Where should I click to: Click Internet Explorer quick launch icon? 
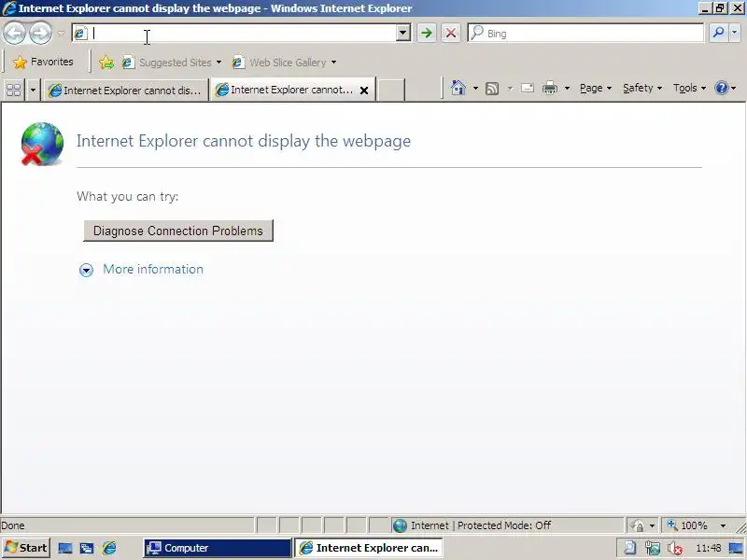click(x=109, y=548)
